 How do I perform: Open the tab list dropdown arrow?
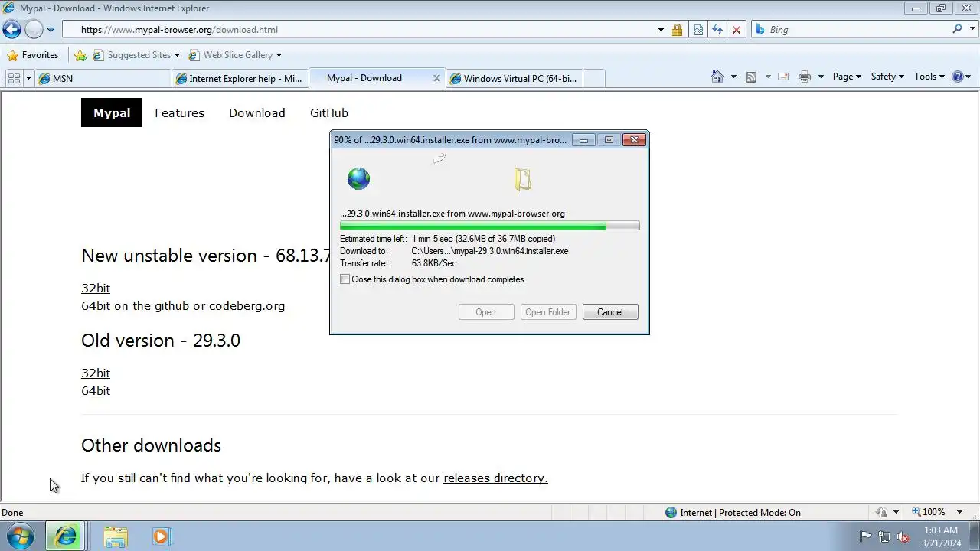point(28,78)
